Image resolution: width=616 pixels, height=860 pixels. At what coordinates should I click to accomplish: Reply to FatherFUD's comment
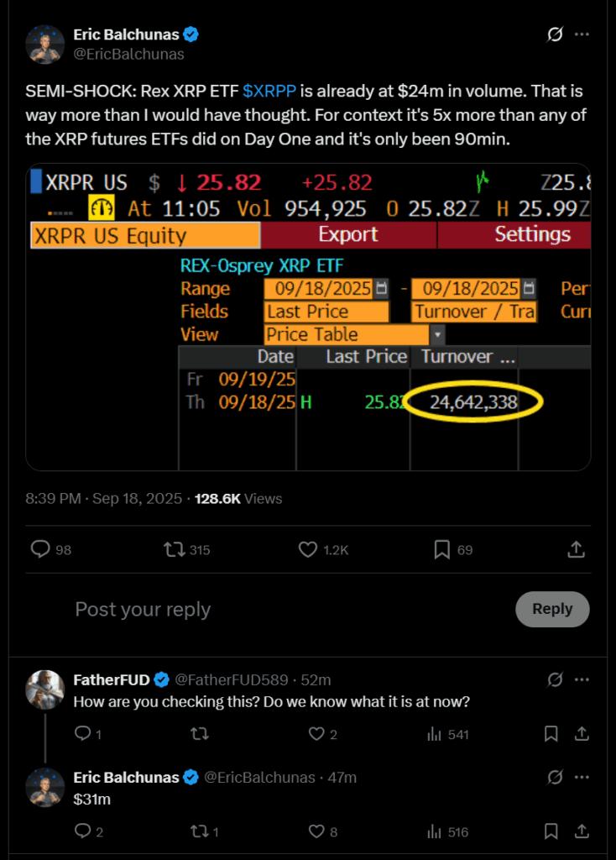82,734
